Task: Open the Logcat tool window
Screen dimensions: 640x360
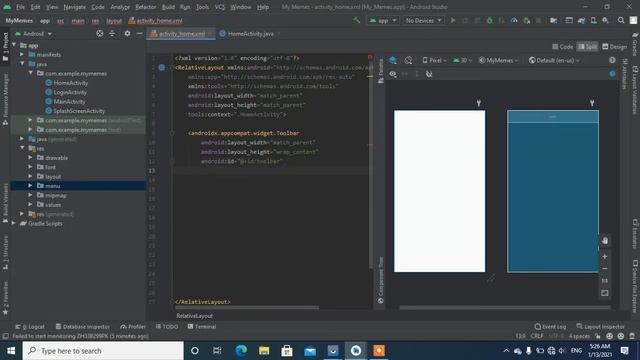Action: pos(30,327)
